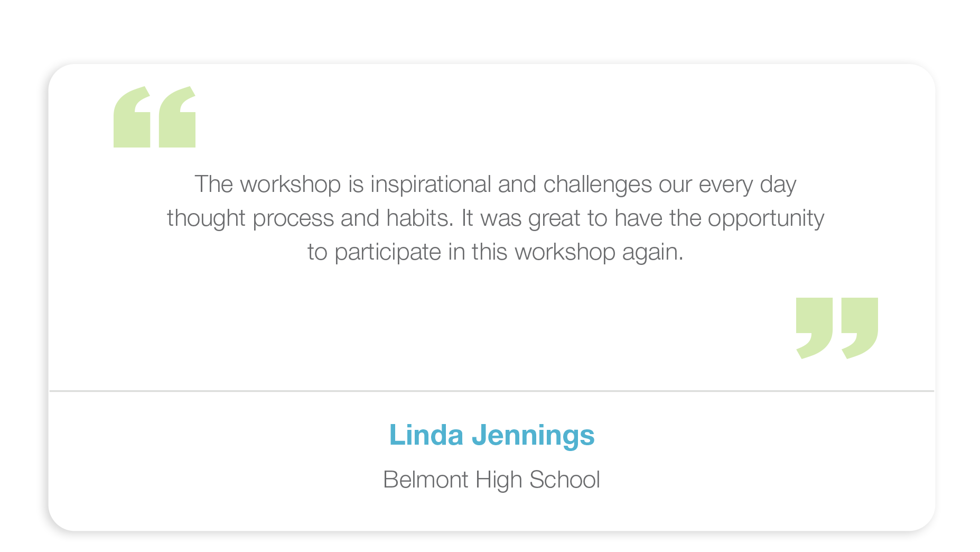The height and width of the screenshot is (552, 980).
Task: Click the left mark of the closing quotation icon
Action: pos(814,323)
